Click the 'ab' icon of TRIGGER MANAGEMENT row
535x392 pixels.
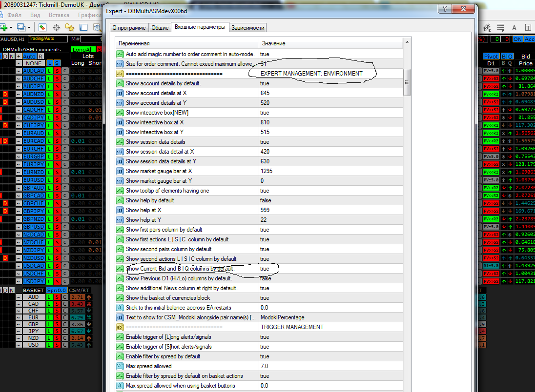click(x=120, y=327)
